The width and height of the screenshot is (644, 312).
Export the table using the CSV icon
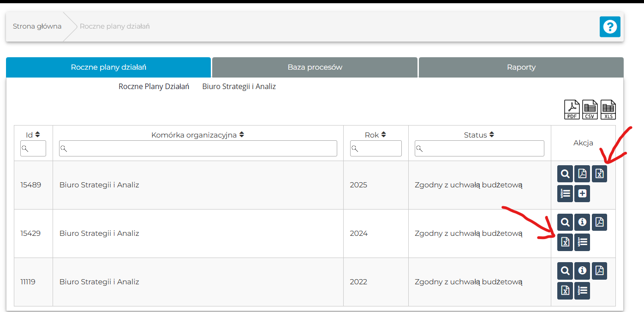(590, 110)
